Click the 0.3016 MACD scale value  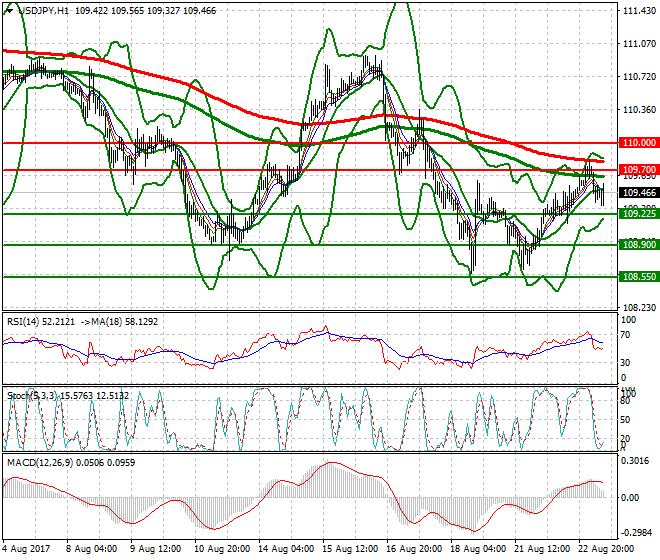pos(632,461)
